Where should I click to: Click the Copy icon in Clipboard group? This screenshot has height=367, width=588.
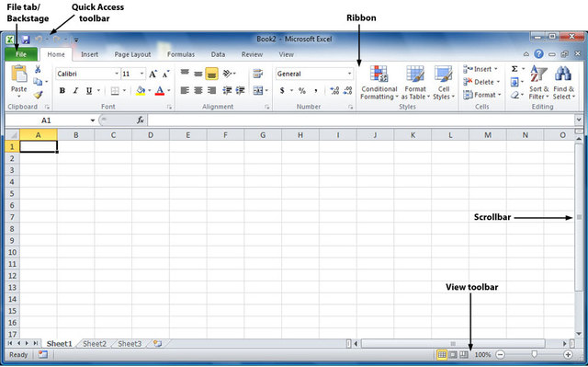pos(38,82)
